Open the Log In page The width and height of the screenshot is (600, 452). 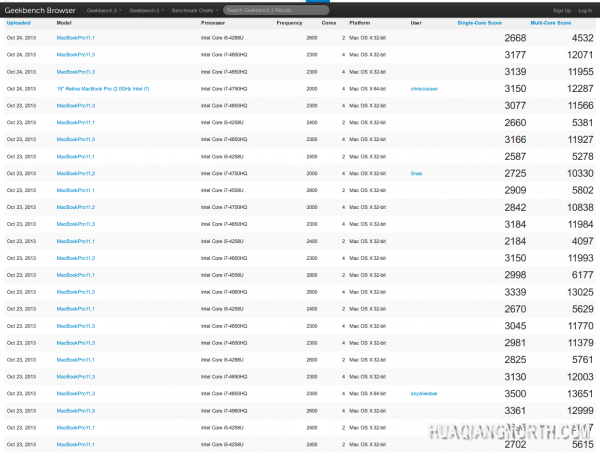(585, 10)
